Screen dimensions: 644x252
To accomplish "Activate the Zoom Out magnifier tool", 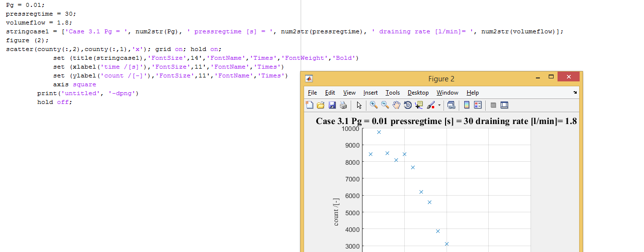I will 385,105.
